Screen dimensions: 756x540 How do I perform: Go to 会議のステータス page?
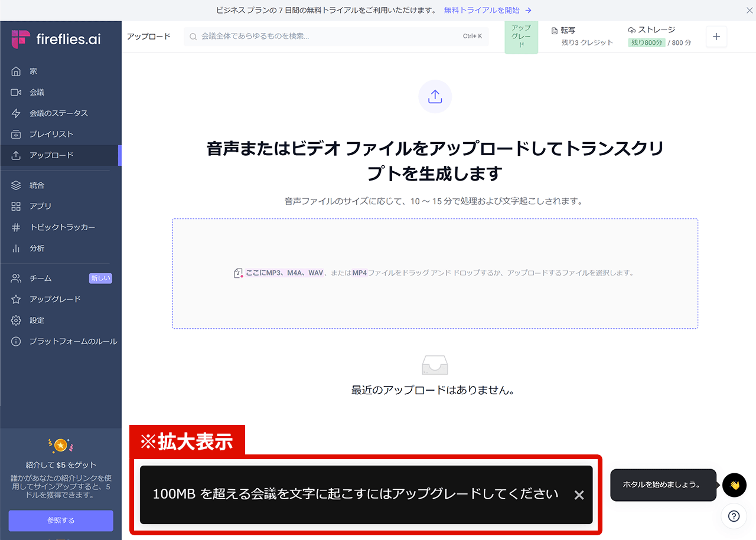(60, 113)
